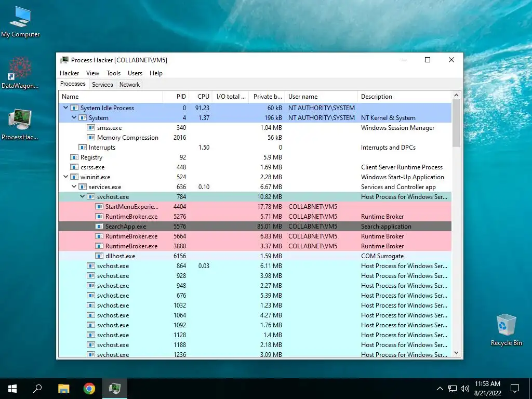Open the Windows Start menu
Image resolution: width=532 pixels, height=399 pixels.
coord(12,389)
